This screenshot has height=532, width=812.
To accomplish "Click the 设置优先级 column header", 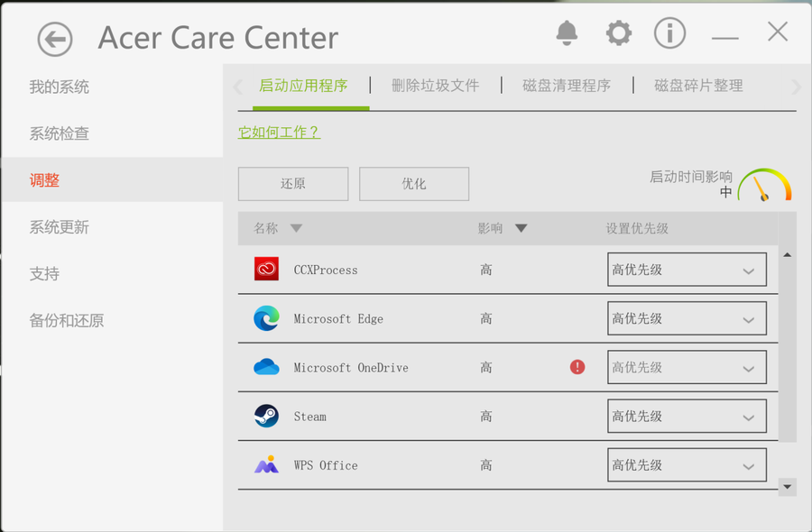I will [x=637, y=228].
